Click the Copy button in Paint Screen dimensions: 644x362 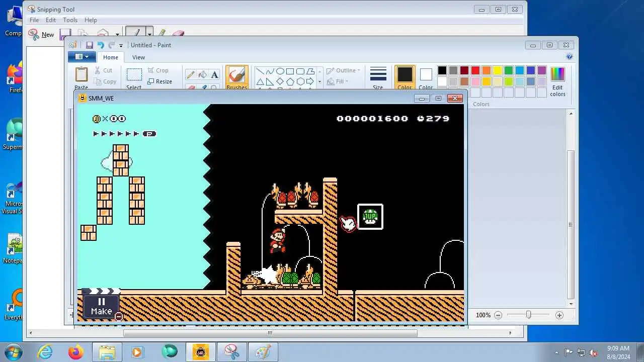tap(105, 81)
